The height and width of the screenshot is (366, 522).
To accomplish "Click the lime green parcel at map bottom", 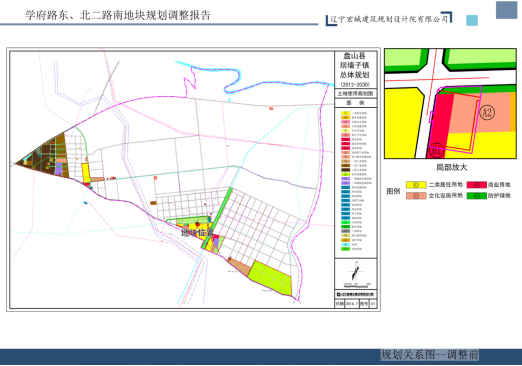I will point(271,278).
